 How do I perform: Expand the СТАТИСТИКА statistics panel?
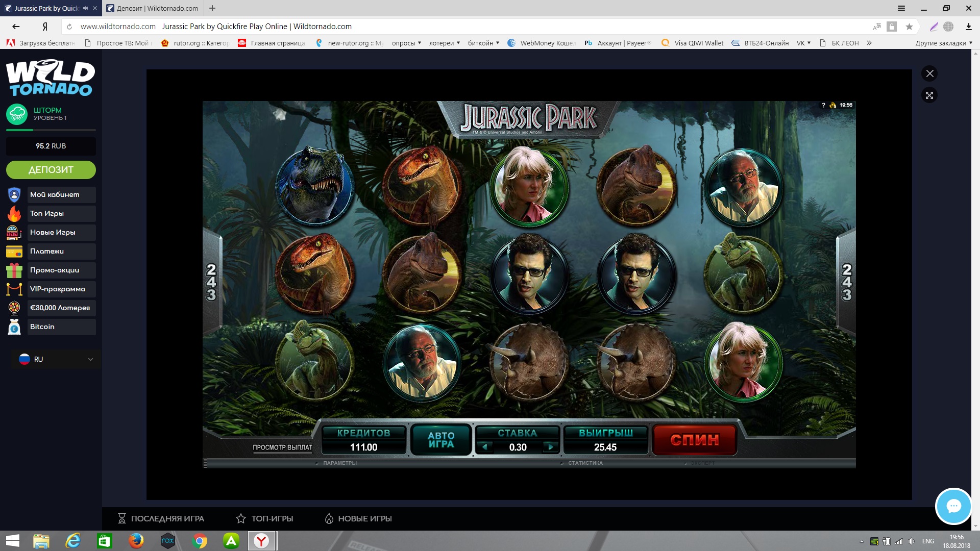tap(585, 463)
